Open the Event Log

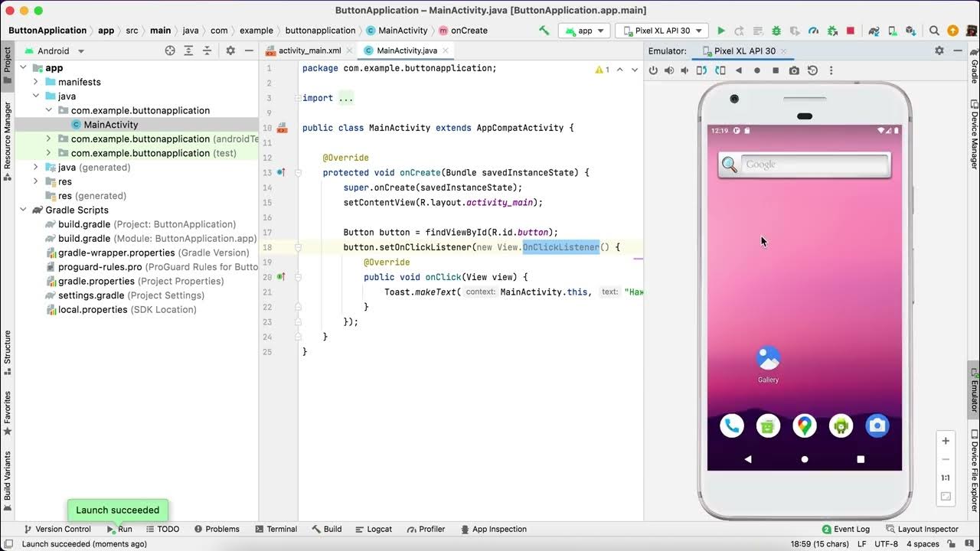tap(845, 529)
